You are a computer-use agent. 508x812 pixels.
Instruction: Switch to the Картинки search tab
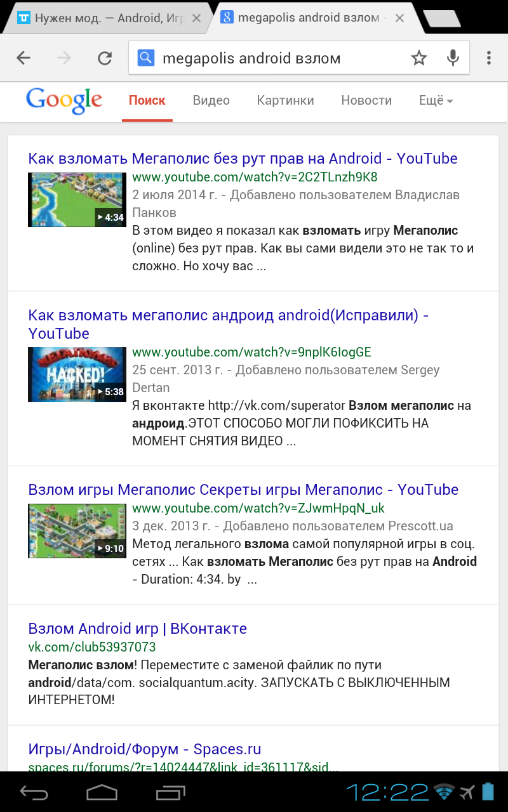[x=286, y=100]
